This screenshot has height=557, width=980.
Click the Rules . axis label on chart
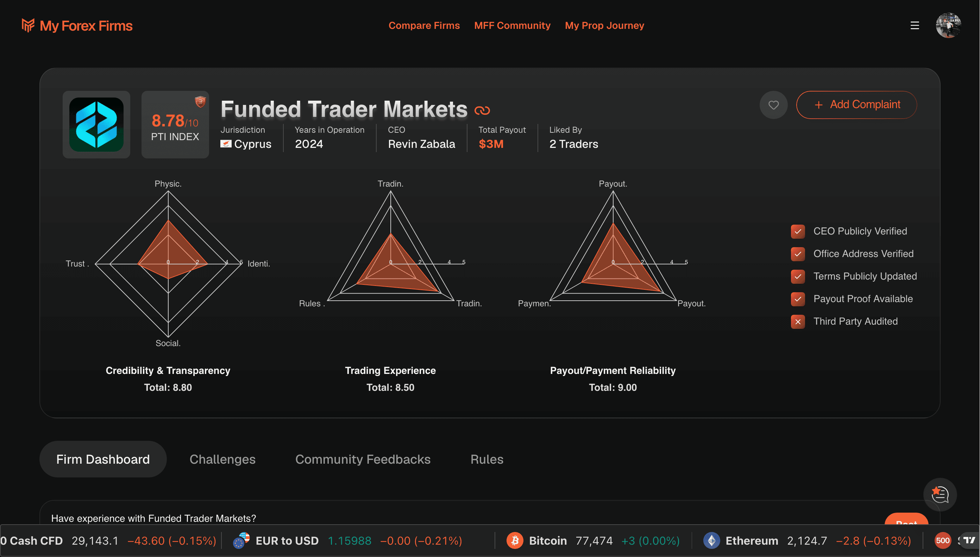(312, 303)
